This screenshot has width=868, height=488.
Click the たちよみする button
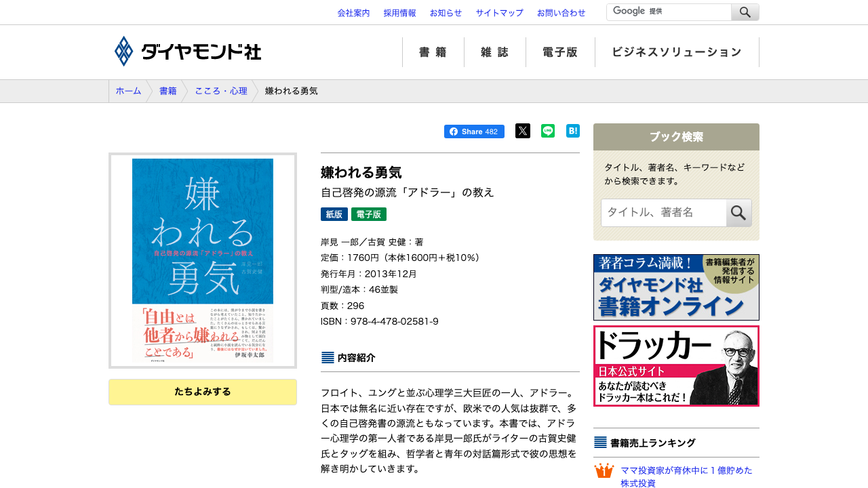(203, 392)
